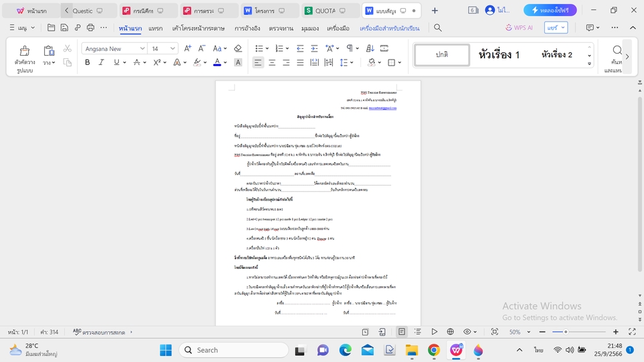
Task: Open font size 14 dropdown
Action: point(172,48)
